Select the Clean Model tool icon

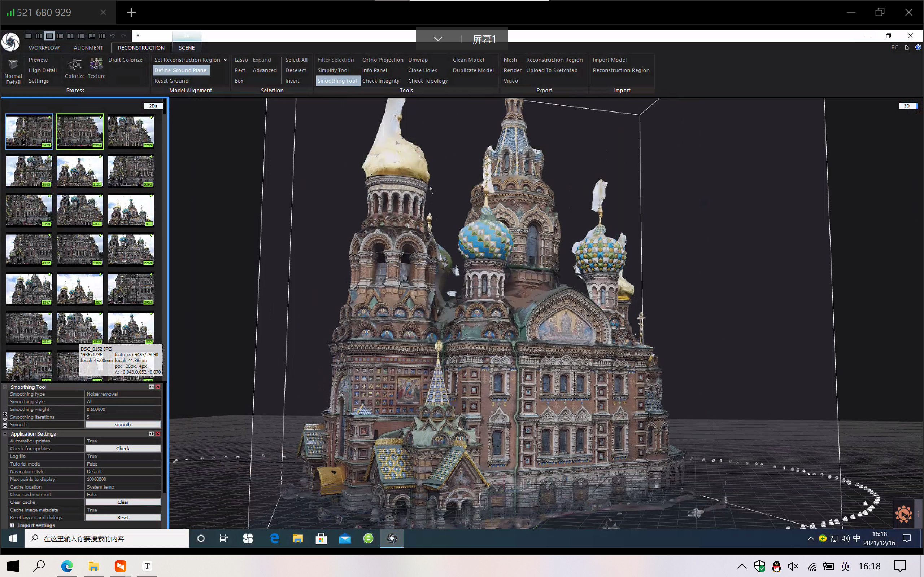[468, 59]
